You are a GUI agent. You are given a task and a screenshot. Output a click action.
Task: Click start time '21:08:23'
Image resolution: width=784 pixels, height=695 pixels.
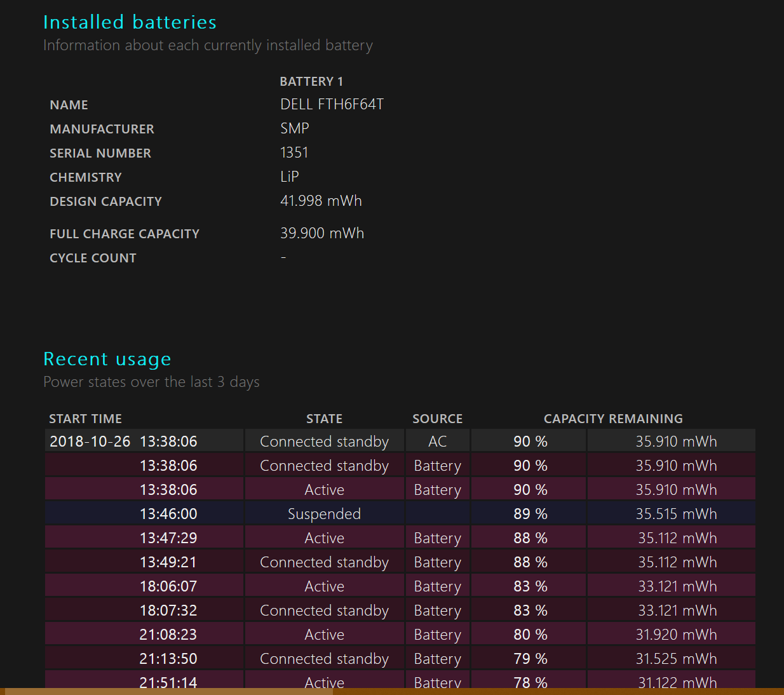(x=168, y=635)
